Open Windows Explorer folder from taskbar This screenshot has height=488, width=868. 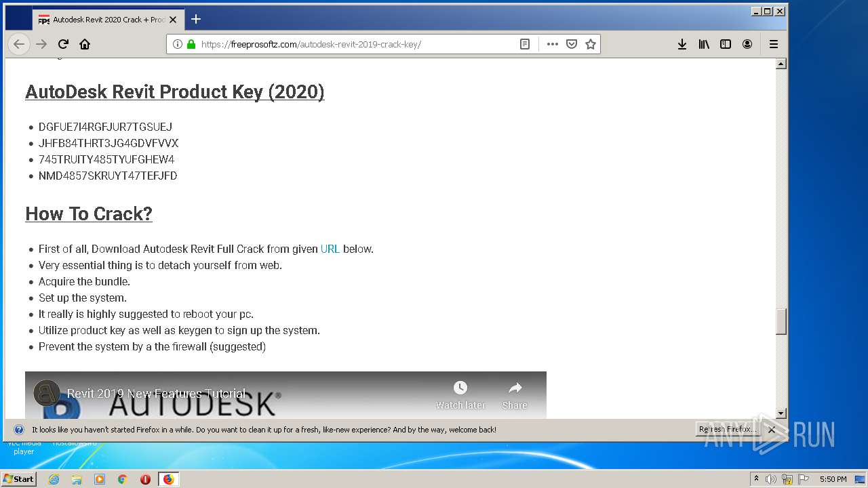pos(77,479)
